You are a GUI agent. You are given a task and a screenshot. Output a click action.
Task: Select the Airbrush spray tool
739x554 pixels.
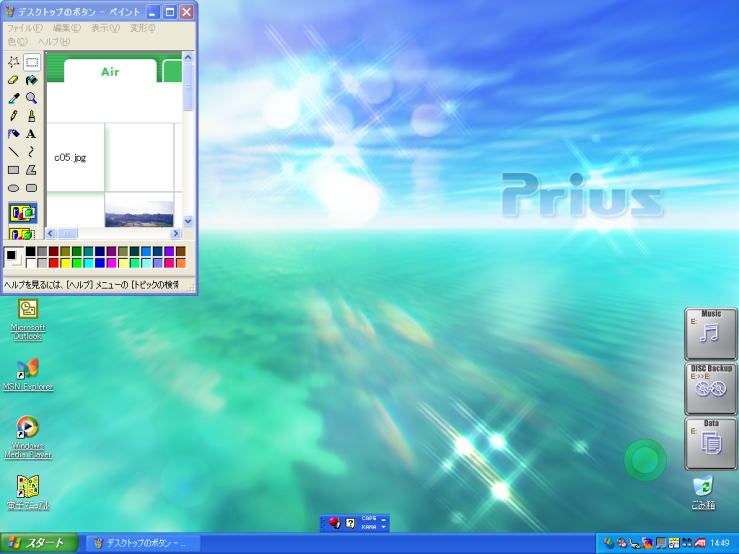[14, 134]
